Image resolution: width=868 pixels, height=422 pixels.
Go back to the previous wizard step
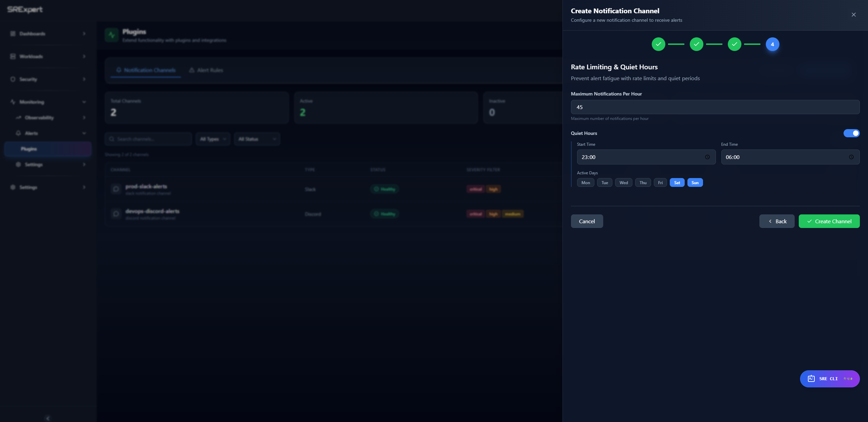[x=777, y=221]
